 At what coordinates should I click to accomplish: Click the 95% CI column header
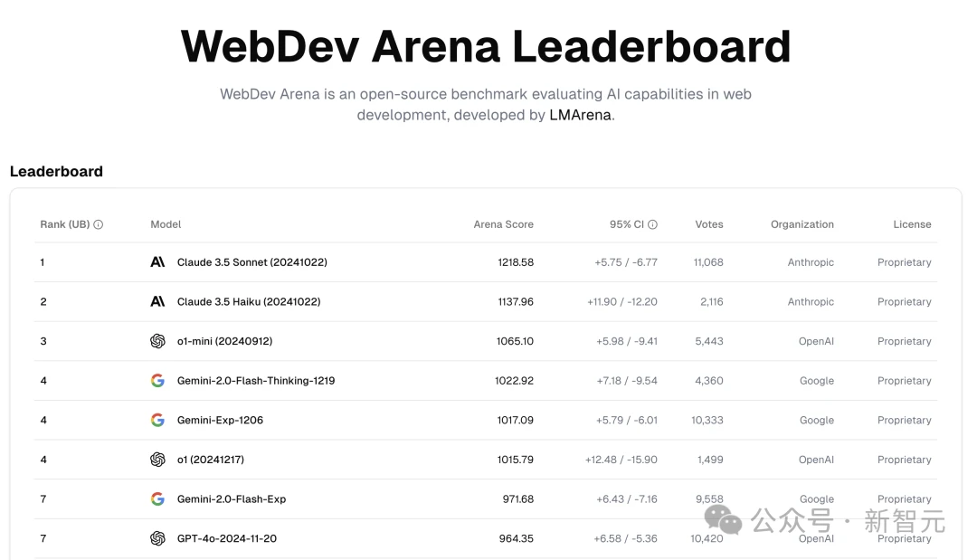[x=627, y=224]
